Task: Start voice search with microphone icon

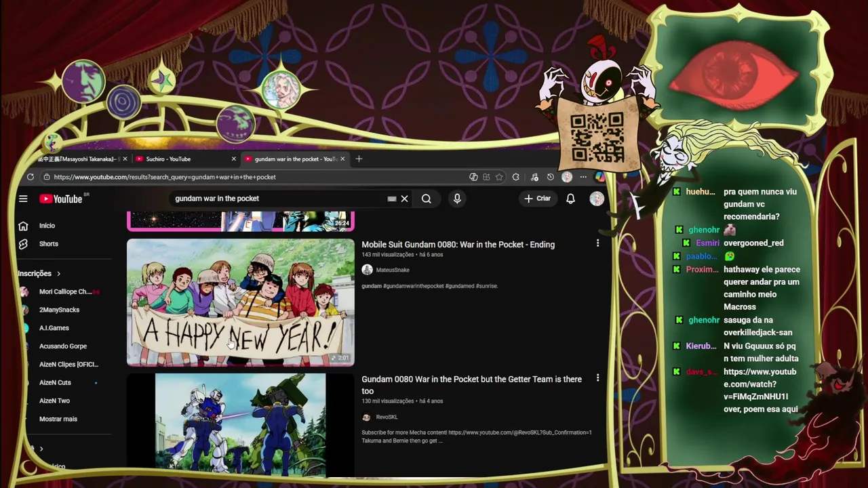Action: [x=457, y=199]
